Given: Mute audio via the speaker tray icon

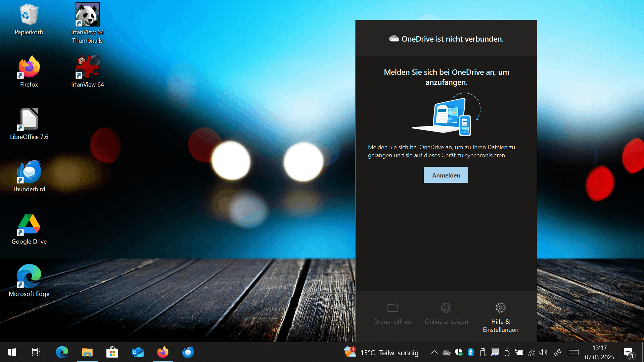Looking at the screenshot, I should click(x=544, y=352).
